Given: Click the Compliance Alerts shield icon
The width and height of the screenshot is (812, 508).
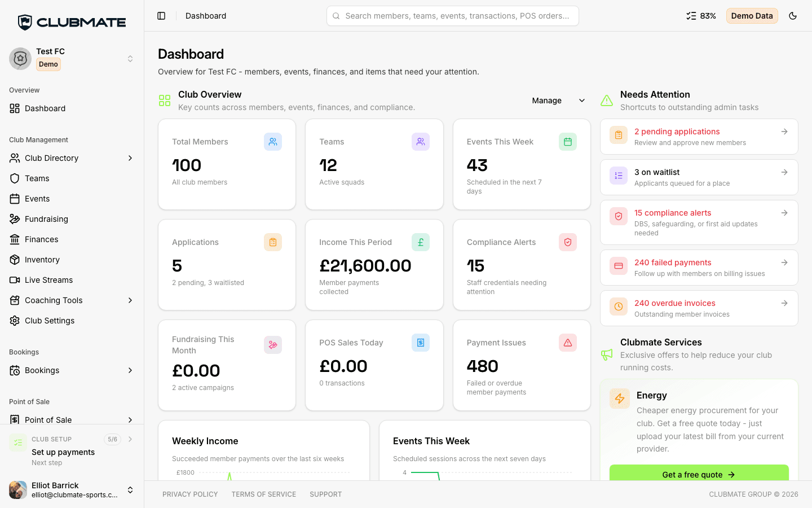Looking at the screenshot, I should click(x=568, y=242).
